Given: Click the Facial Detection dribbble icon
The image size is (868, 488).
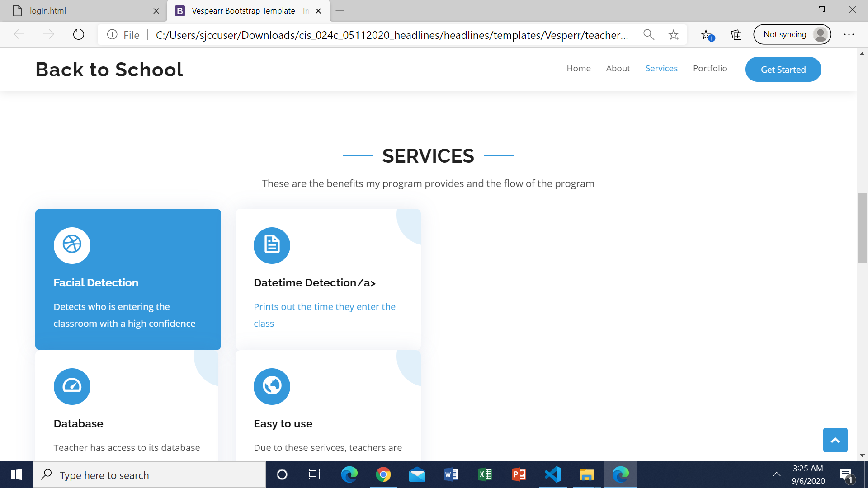Looking at the screenshot, I should coord(72,245).
